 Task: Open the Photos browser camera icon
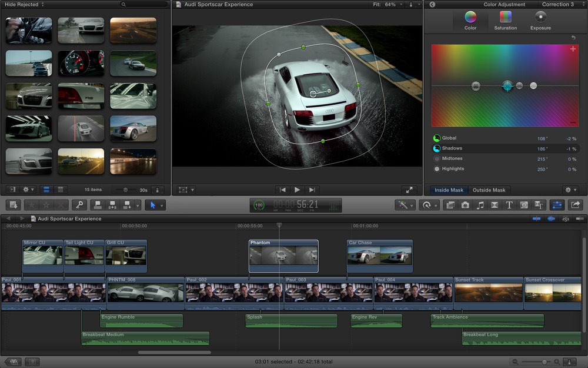[465, 205]
